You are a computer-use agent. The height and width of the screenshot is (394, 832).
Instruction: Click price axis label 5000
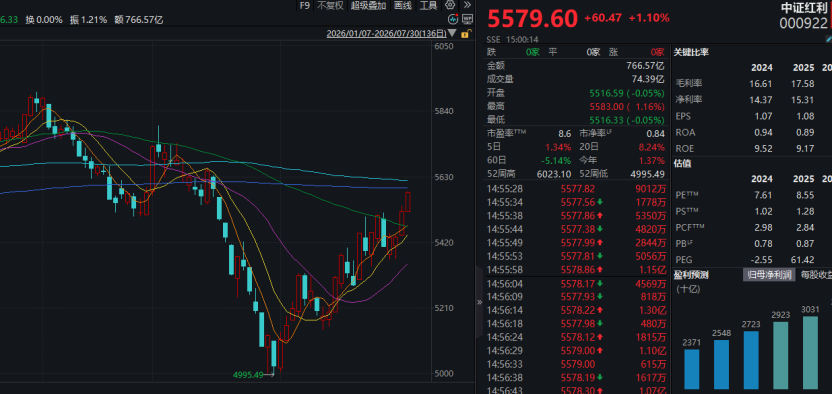click(x=444, y=373)
